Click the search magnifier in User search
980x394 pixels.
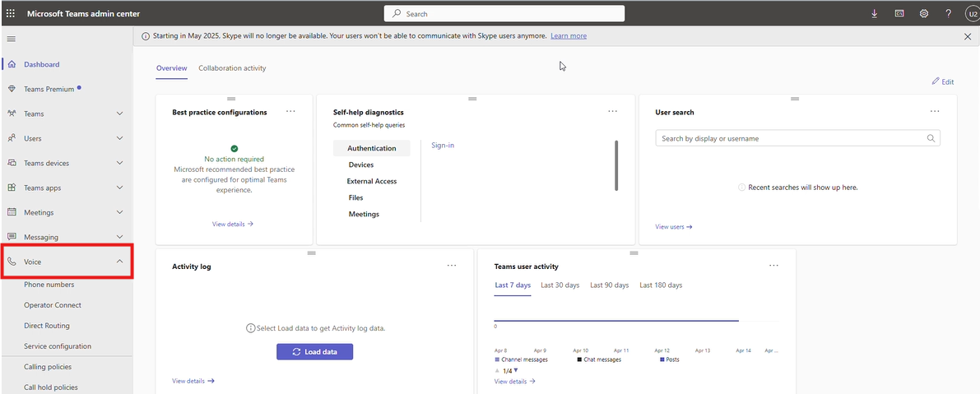(x=931, y=139)
